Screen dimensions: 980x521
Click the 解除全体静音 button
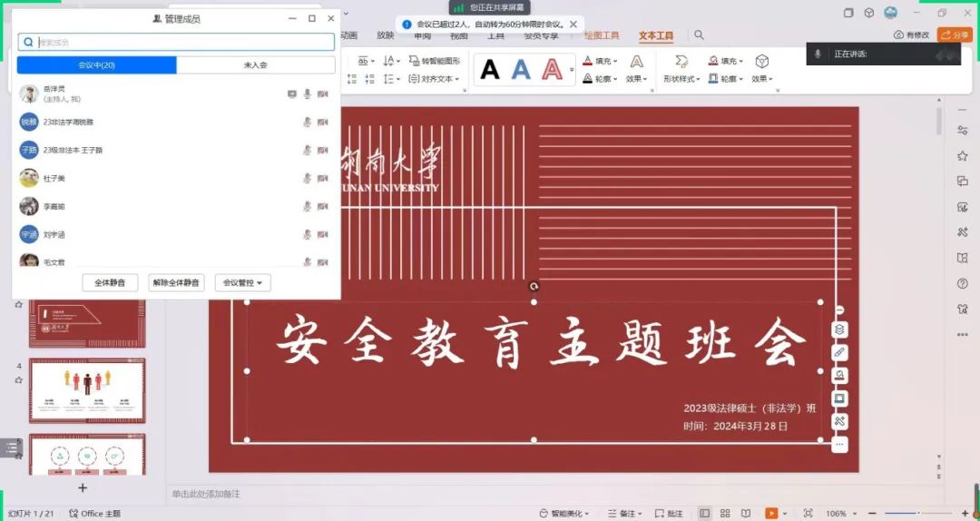[176, 283]
